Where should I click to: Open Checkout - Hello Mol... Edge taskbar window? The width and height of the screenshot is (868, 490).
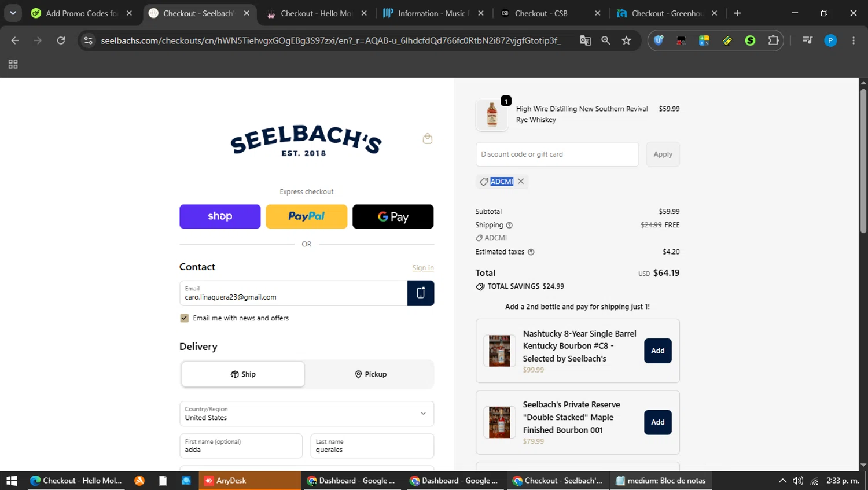coord(75,481)
